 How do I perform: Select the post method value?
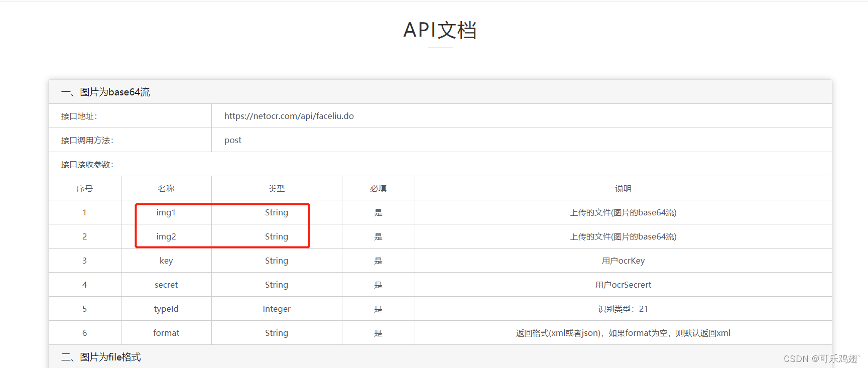[x=233, y=140]
